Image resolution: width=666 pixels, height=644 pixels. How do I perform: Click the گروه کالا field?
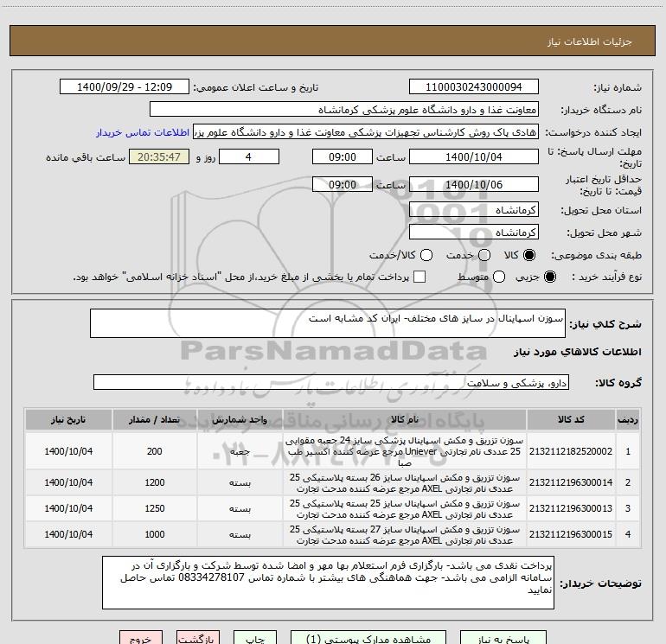[x=331, y=382]
